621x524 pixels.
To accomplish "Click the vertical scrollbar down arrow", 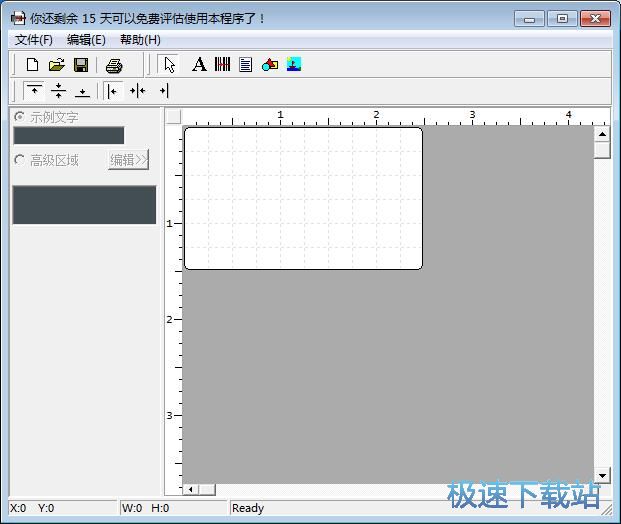I will pyautogui.click(x=602, y=476).
